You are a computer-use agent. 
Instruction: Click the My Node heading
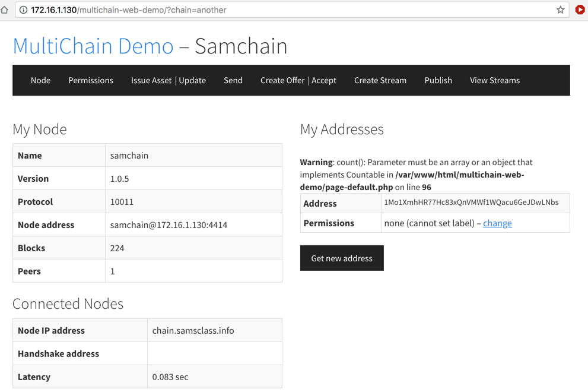click(40, 129)
